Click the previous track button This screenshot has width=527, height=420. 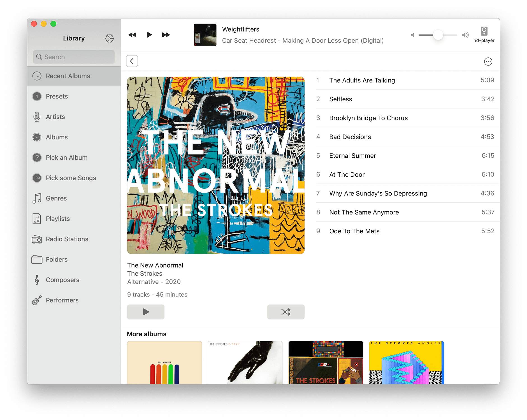coord(132,35)
